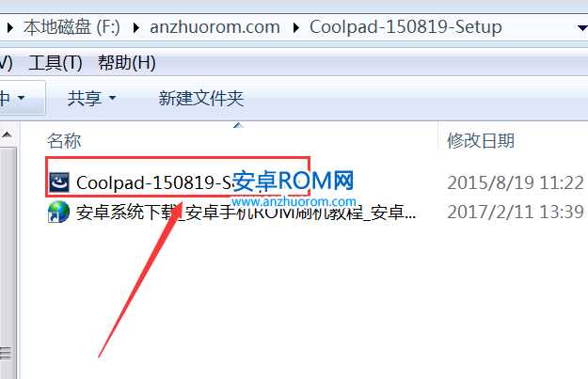Sort by 修改日期 column header
This screenshot has width=588, height=379.
481,141
